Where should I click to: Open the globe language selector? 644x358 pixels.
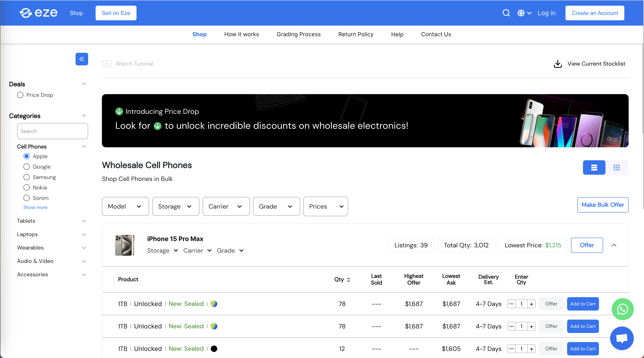pyautogui.click(x=524, y=13)
